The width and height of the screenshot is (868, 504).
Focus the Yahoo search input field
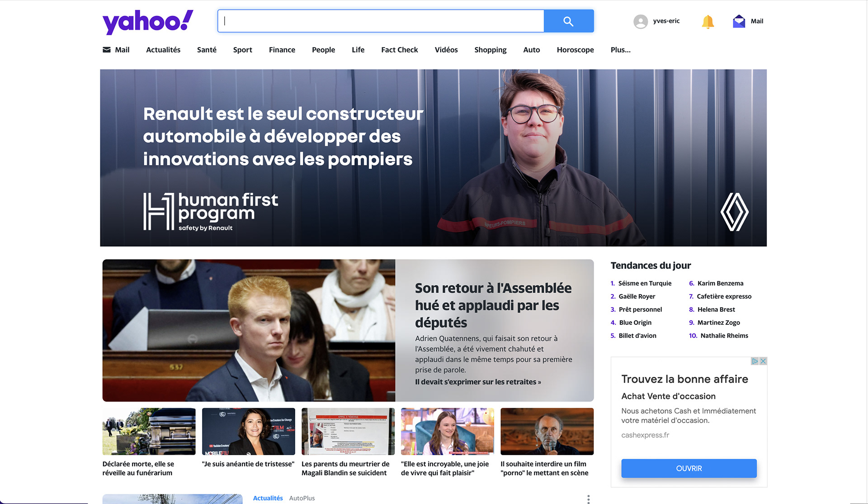[381, 21]
